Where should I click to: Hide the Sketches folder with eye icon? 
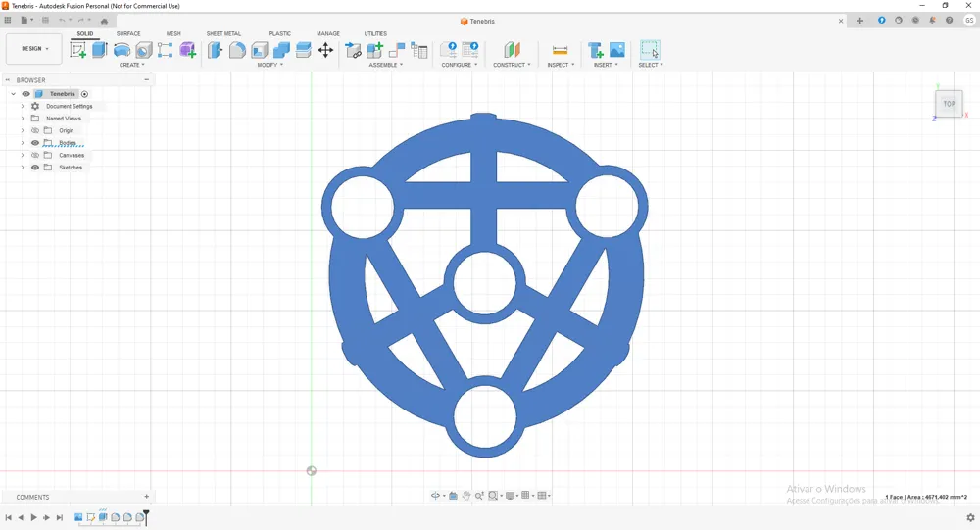[x=35, y=168]
